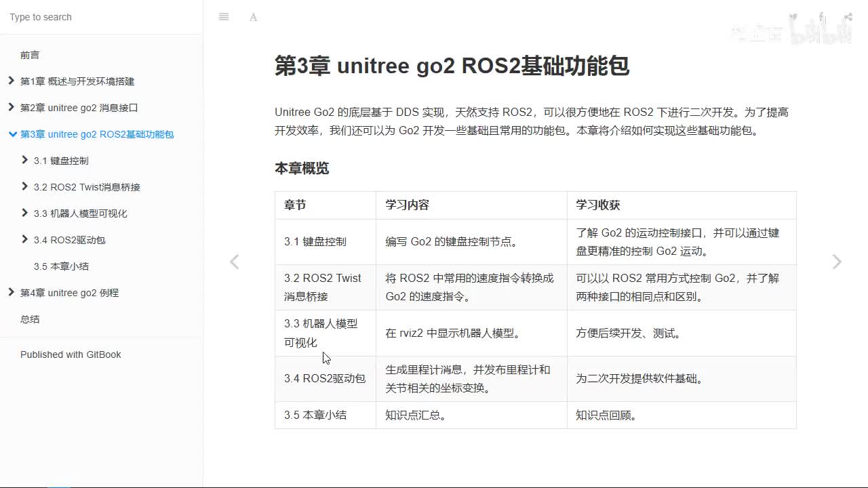Click the page title 第3章 heading
Screen dimensions: 868x488
coord(452,66)
